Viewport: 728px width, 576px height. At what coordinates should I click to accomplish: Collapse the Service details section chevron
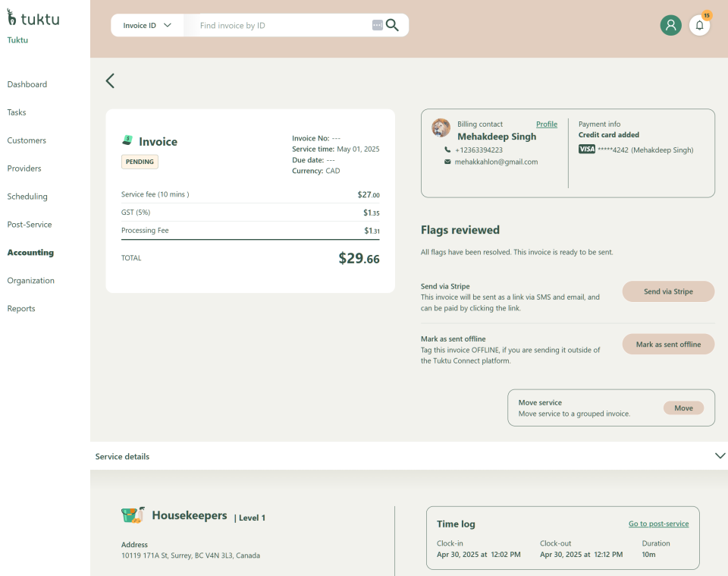(x=720, y=456)
